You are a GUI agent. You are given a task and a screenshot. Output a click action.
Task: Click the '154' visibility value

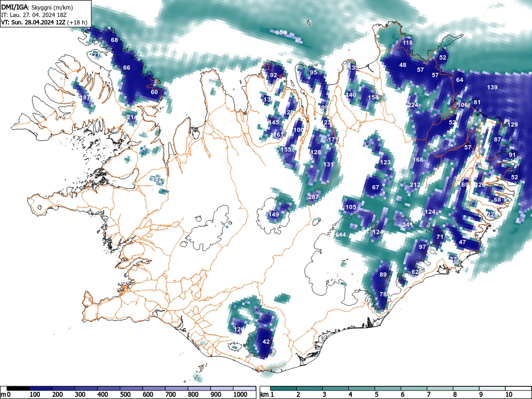[373, 98]
